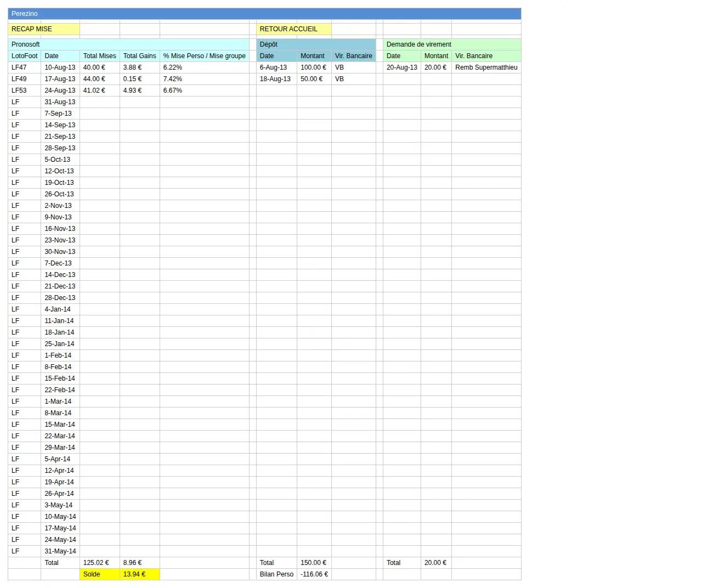Click the Vir. Bancaire header in Demande
The width and height of the screenshot is (702, 588).
click(x=486, y=56)
